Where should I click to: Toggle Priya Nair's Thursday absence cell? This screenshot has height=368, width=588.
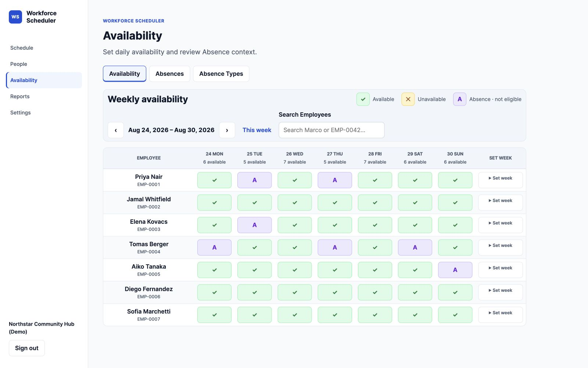335,180
